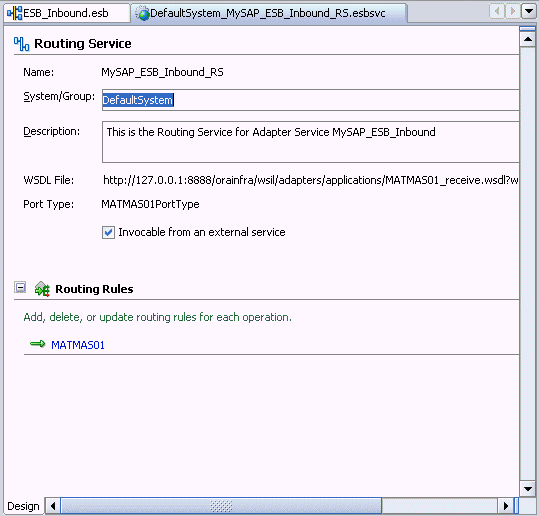
Task: Click the vertical scrollbar up arrow
Action: [x=528, y=39]
